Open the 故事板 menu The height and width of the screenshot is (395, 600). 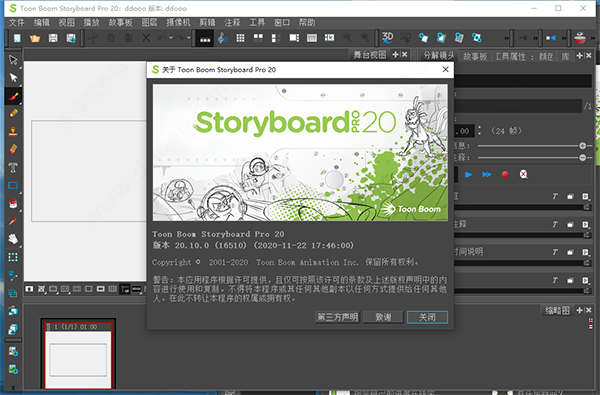click(x=120, y=23)
